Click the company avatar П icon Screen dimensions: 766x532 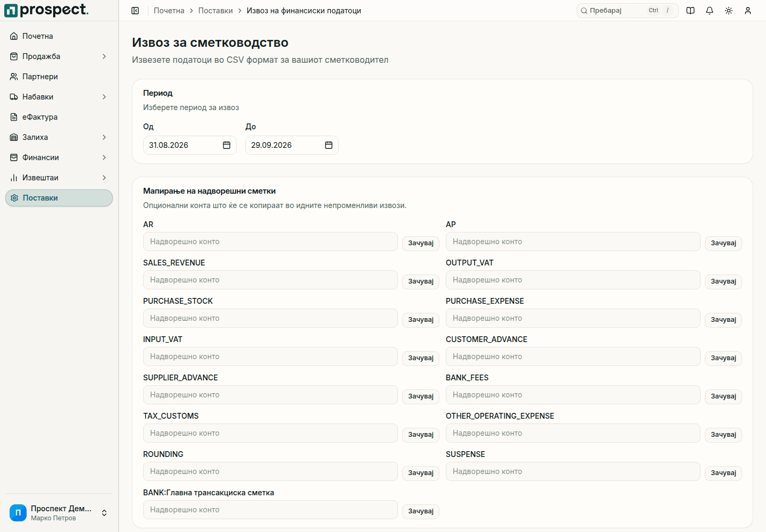[18, 513]
